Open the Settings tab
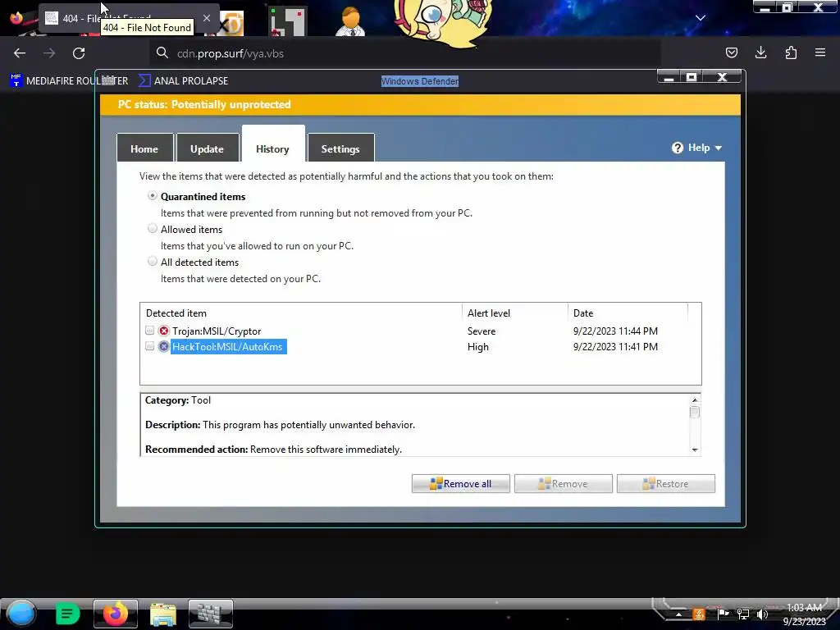The width and height of the screenshot is (840, 630). (340, 148)
